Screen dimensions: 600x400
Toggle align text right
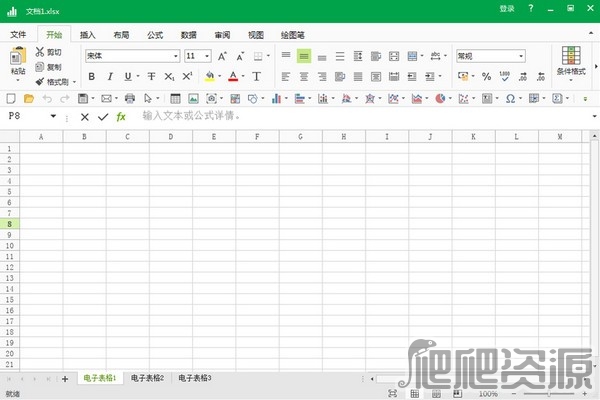click(x=322, y=77)
